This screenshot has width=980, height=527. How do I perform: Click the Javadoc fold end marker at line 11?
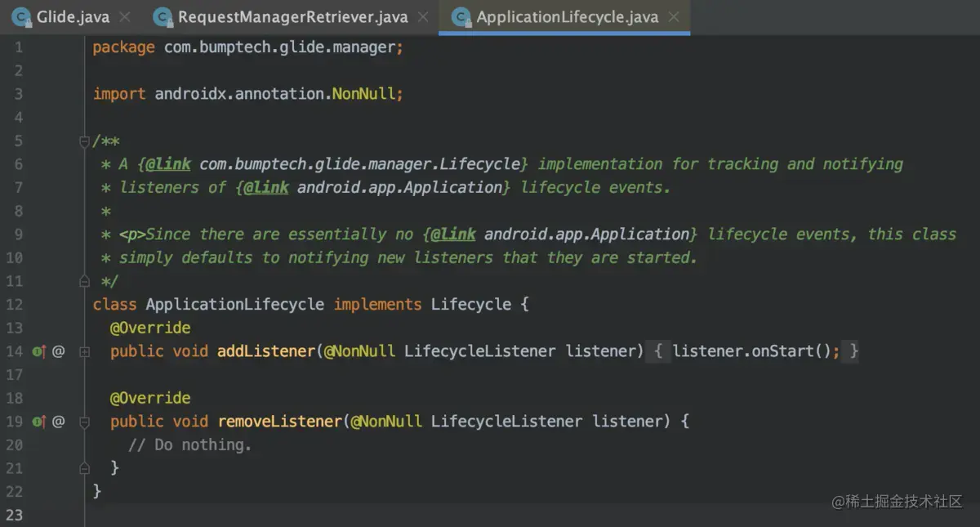(84, 281)
